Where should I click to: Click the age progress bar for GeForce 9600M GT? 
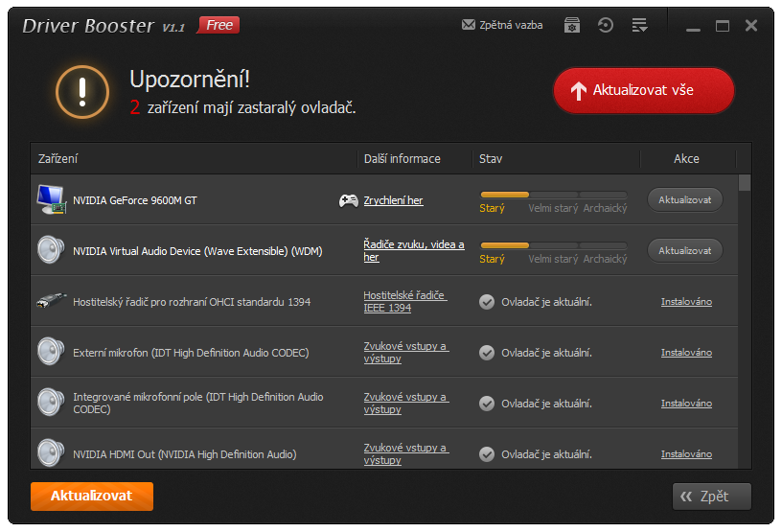(553, 195)
